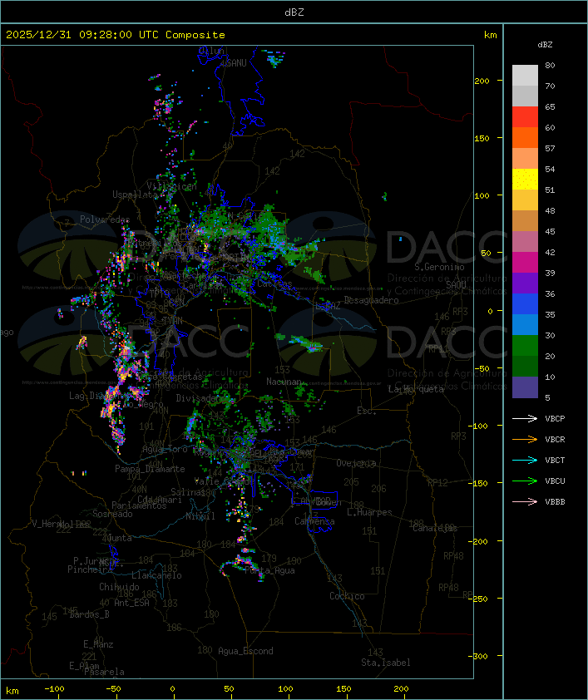Click the Carmensa map label

[x=314, y=521]
